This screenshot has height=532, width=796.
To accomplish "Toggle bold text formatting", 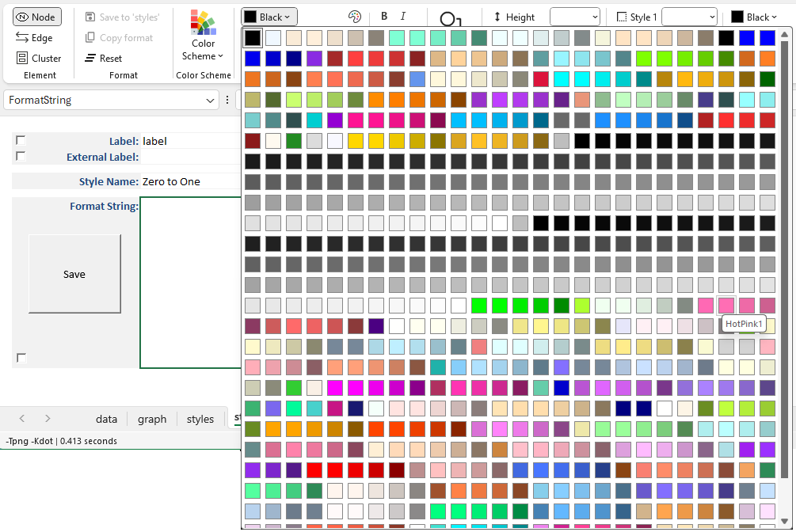I will (384, 17).
